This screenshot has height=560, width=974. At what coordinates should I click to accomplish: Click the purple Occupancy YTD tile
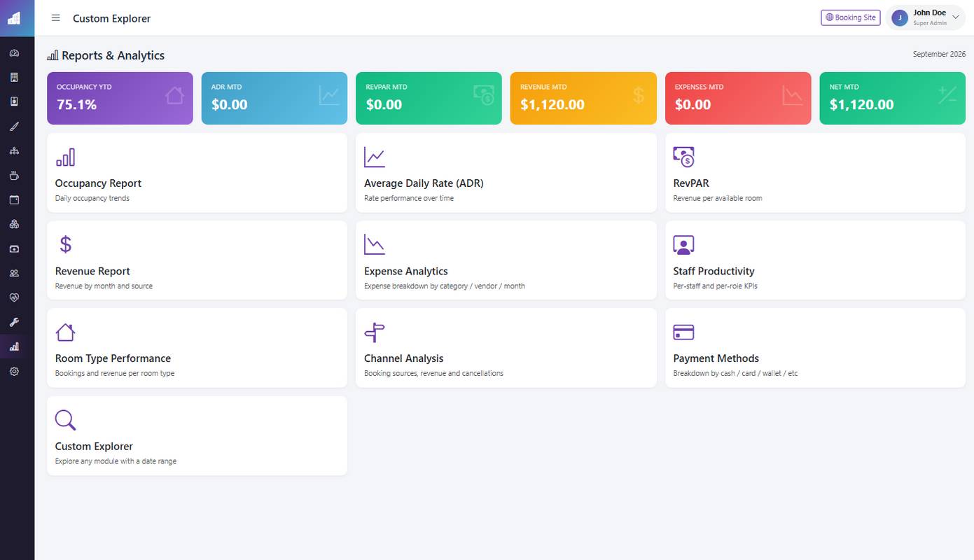[x=120, y=98]
